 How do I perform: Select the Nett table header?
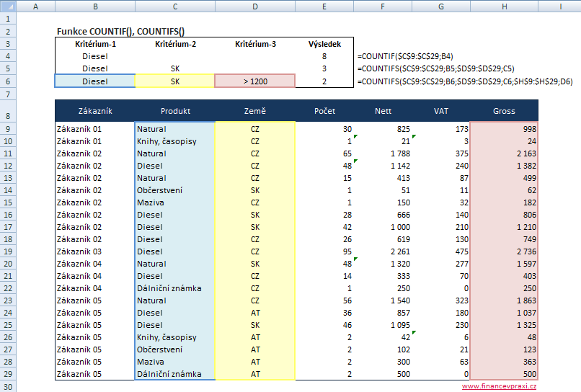coord(383,111)
